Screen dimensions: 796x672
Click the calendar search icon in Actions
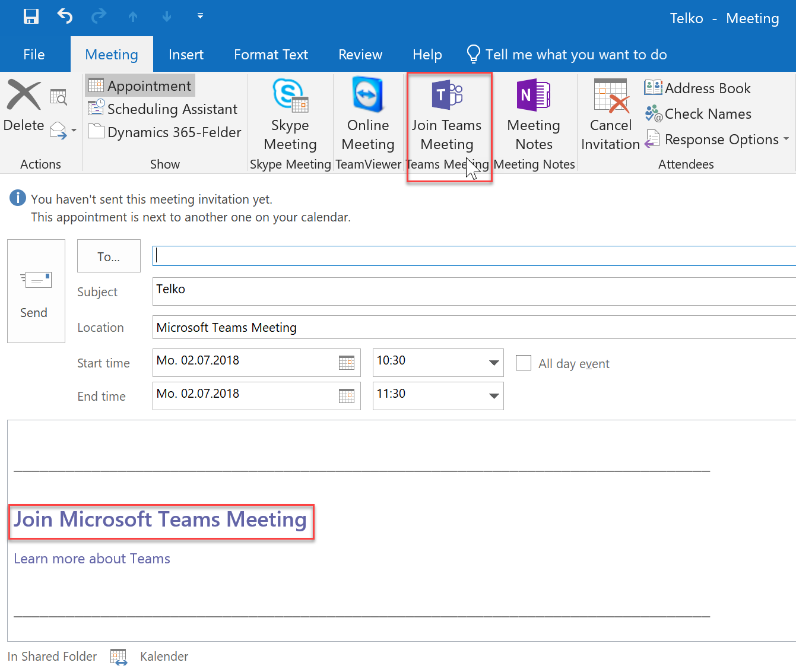click(x=59, y=97)
